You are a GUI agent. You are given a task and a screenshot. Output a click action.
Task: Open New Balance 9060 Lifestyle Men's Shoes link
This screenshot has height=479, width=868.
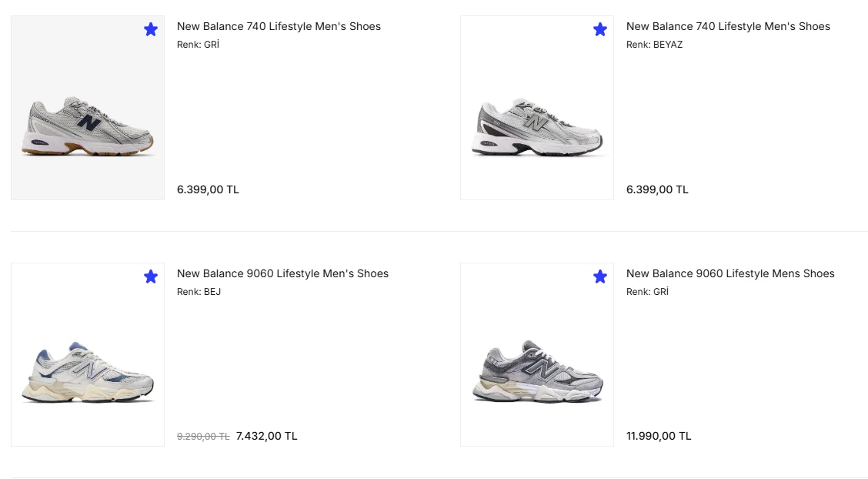pos(283,273)
